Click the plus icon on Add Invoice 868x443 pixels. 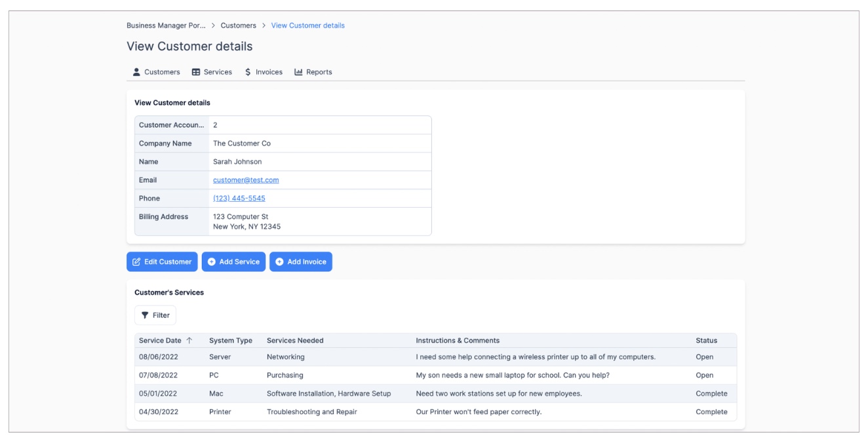point(279,261)
